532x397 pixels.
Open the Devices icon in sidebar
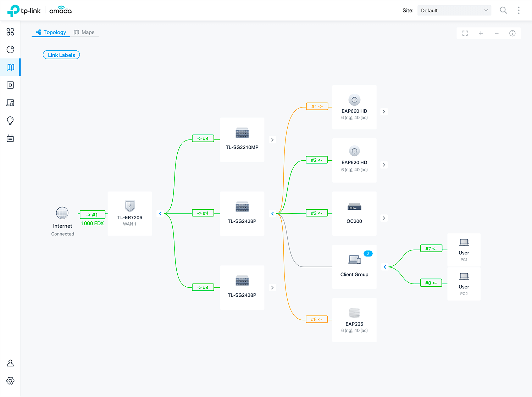(10, 85)
